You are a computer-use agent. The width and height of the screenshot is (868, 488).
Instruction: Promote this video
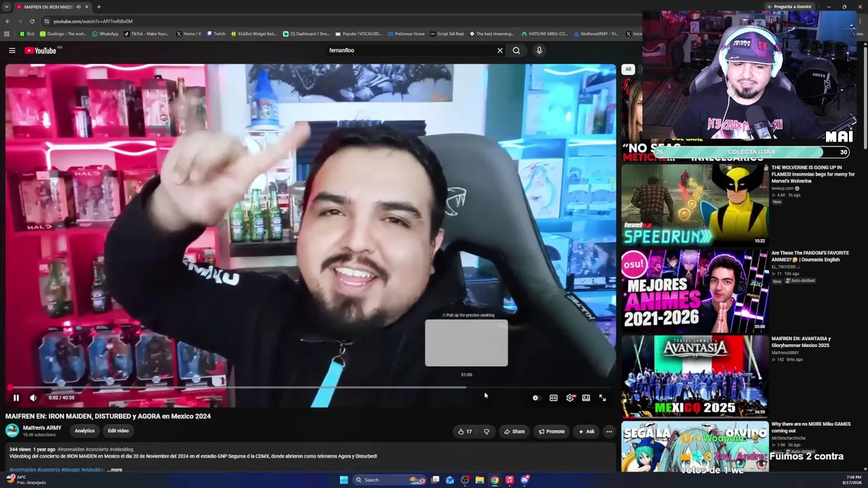[x=551, y=431]
